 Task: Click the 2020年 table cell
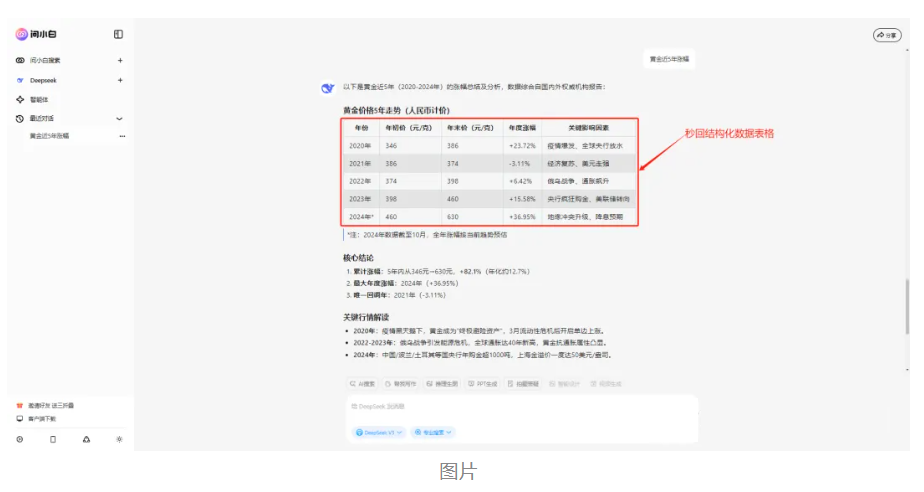coord(360,146)
